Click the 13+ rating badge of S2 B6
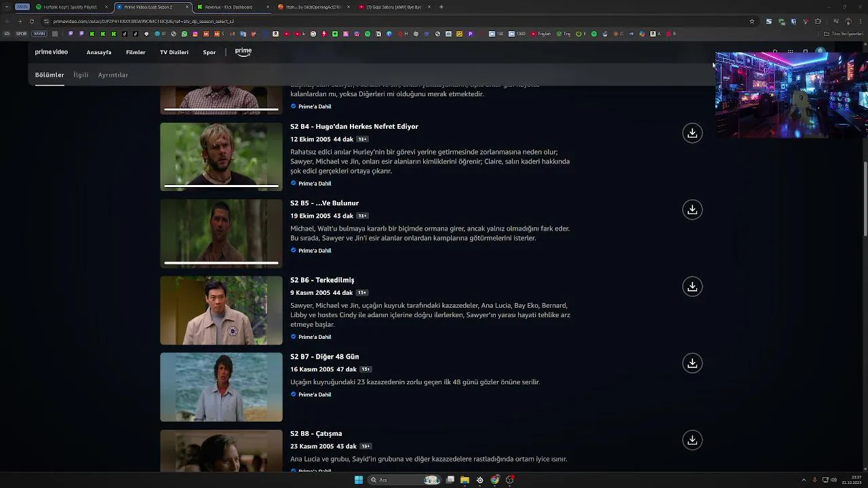868x488 pixels. click(362, 293)
